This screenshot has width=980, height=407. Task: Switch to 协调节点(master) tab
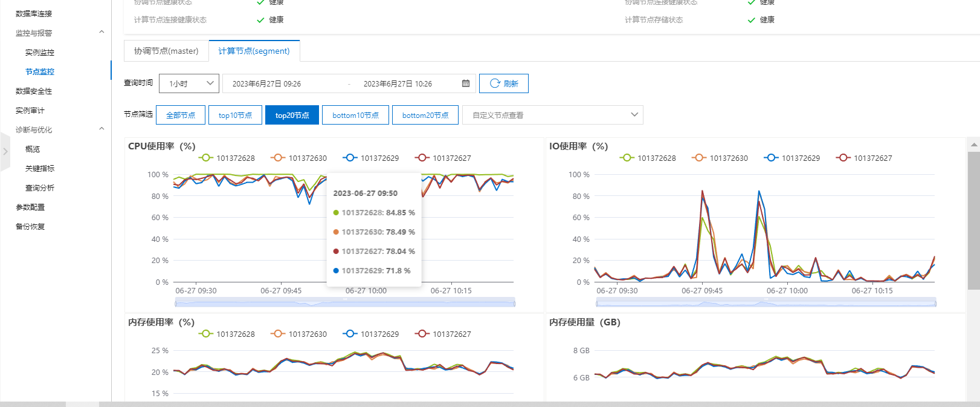tap(166, 51)
